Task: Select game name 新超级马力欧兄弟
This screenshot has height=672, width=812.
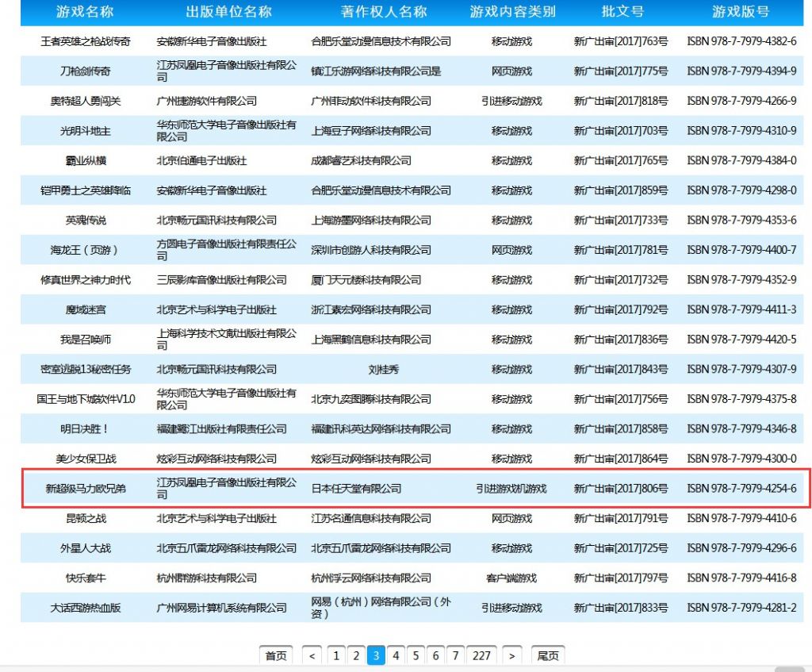Action: (86, 489)
